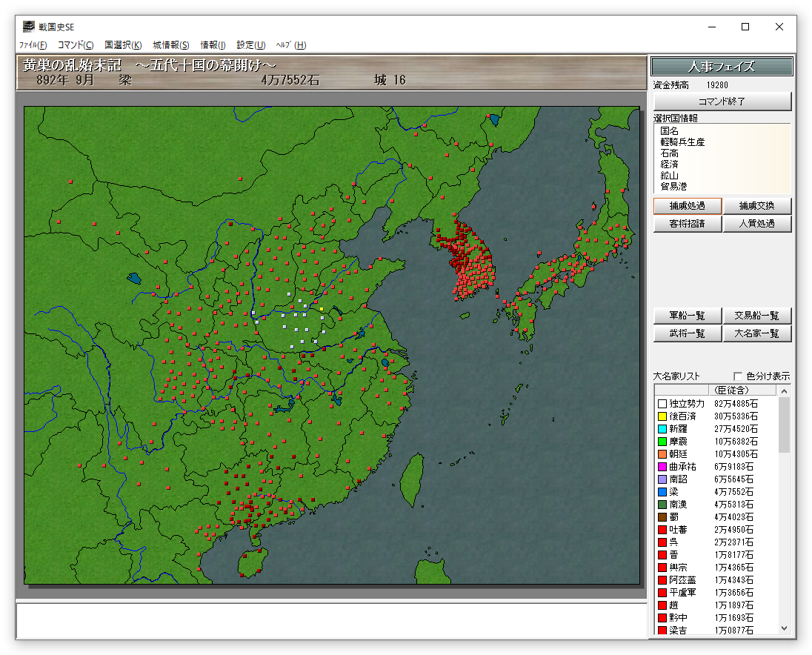Viewport: 812px width, 655px height.
Task: Expand the 国選択(K) menu
Action: 123,45
